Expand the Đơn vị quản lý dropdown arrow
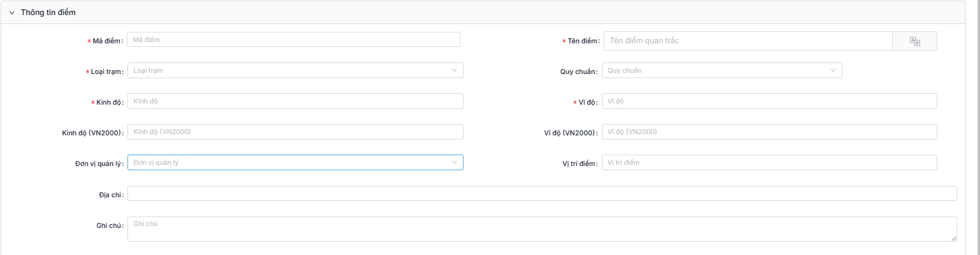The image size is (980, 255). 455,162
